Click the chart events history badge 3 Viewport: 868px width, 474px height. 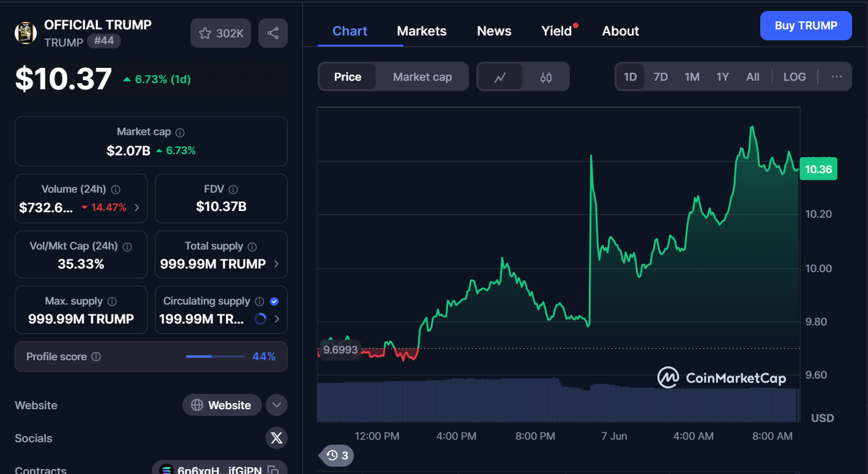337,455
